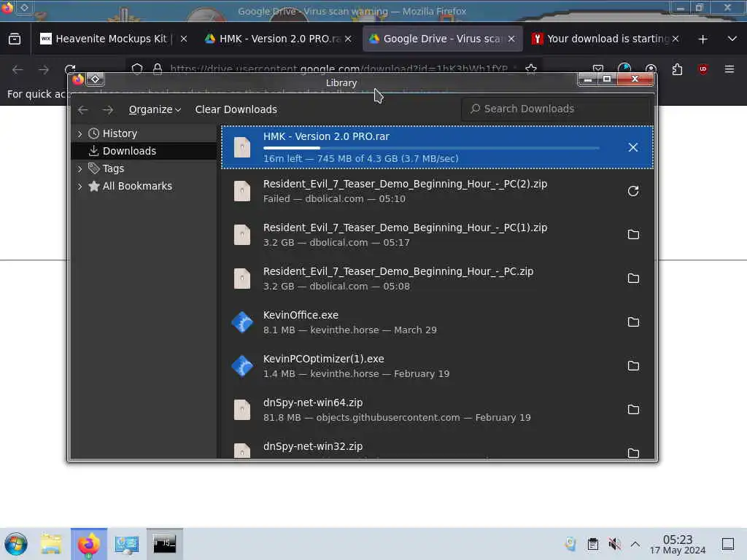
Task: Go back in the Library window
Action: point(83,109)
